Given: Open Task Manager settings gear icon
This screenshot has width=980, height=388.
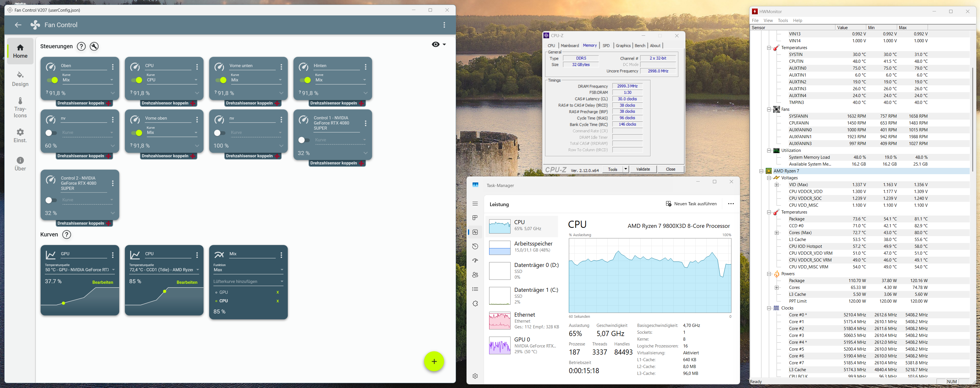Looking at the screenshot, I should 475,376.
